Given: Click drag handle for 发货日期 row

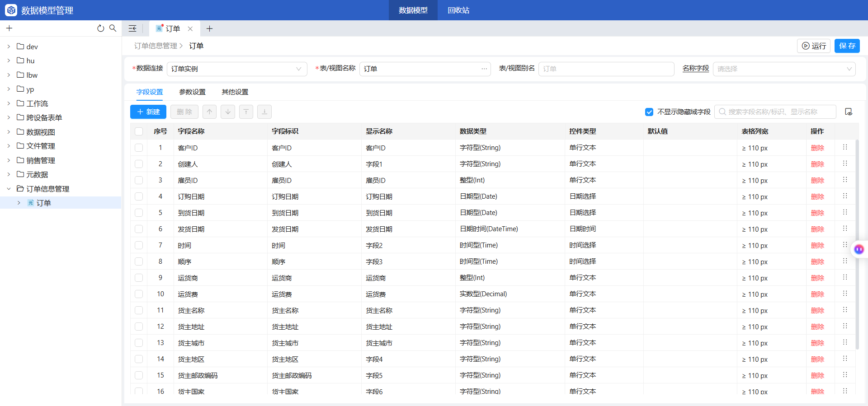Looking at the screenshot, I should coord(845,229).
